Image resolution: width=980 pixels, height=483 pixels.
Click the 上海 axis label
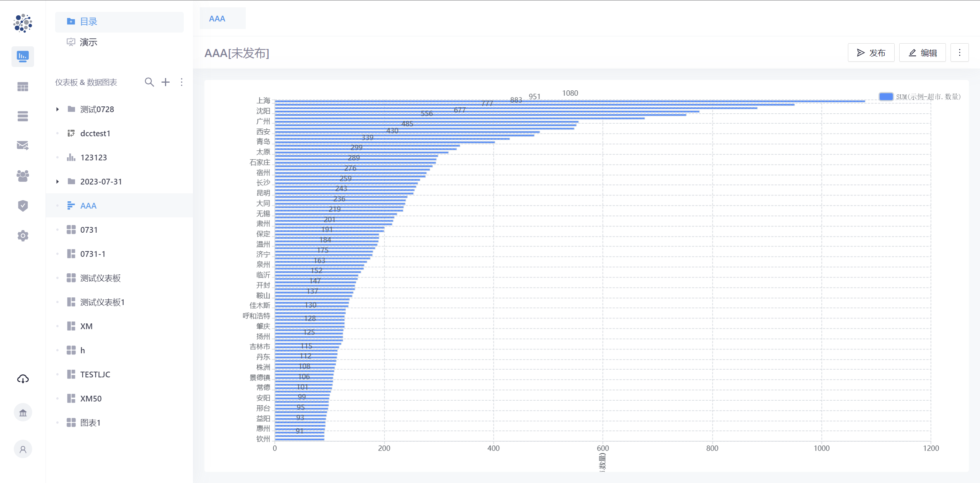263,100
